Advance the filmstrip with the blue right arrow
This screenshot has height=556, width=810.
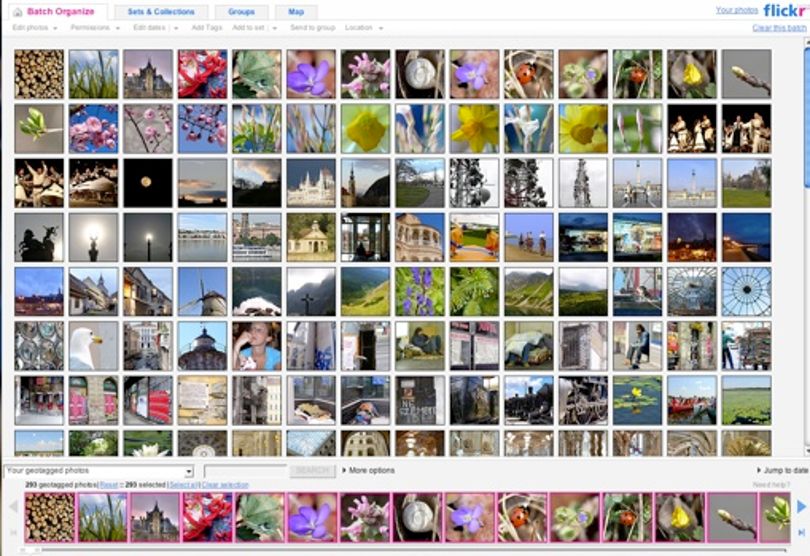801,506
